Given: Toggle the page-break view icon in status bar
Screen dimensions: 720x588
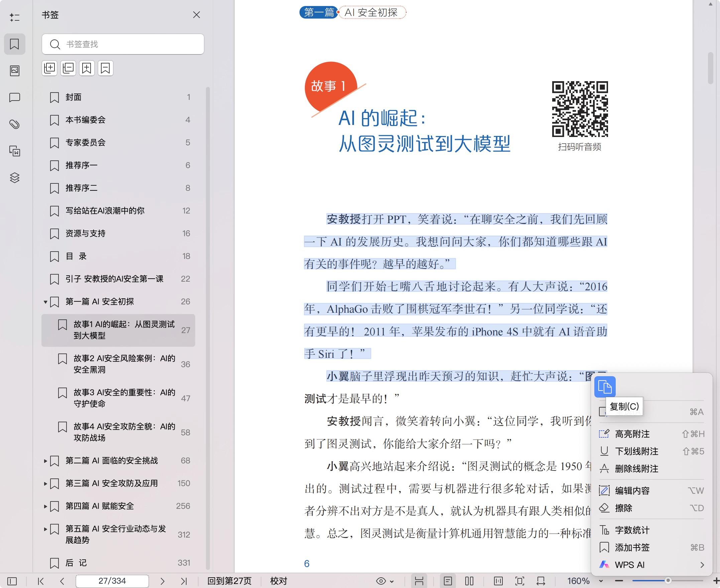Looking at the screenshot, I should pyautogui.click(x=419, y=581).
